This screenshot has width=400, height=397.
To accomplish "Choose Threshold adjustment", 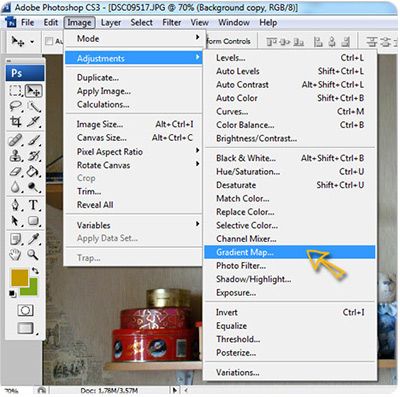I will 289,339.
